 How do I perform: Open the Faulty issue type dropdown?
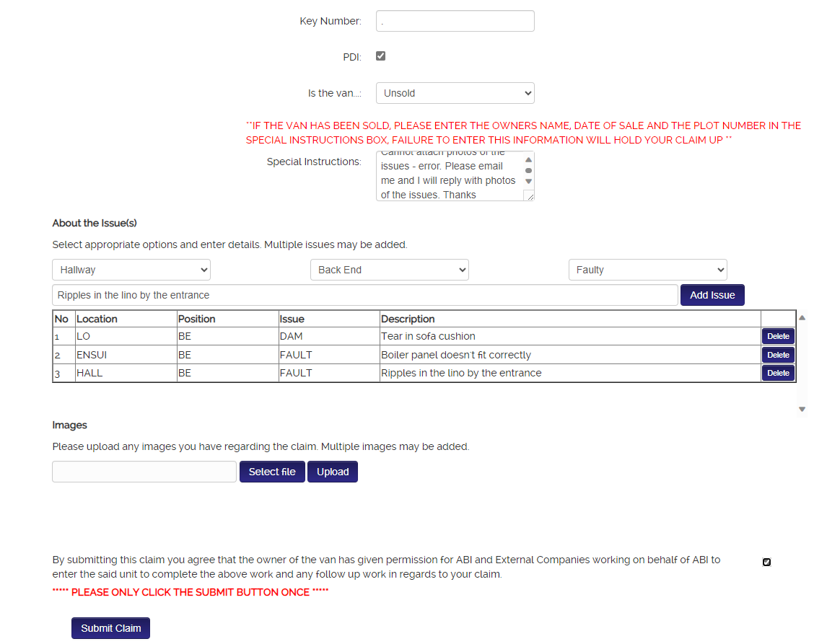(x=647, y=270)
